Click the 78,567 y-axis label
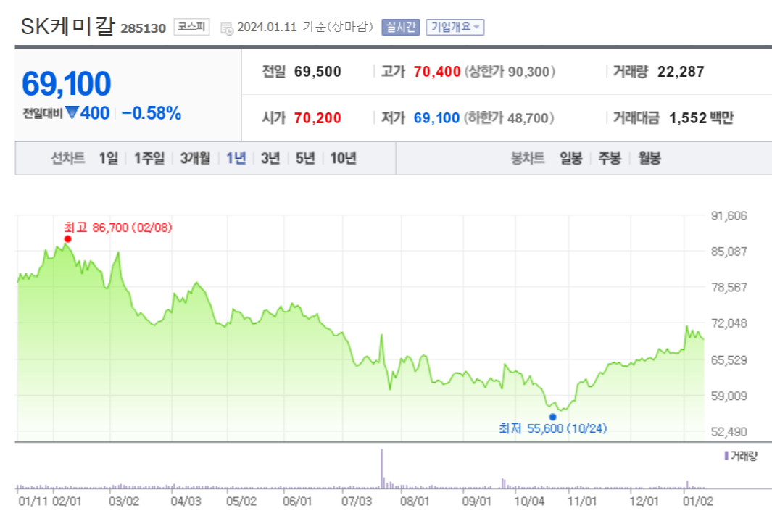Viewport: 772px width, 532px height. pos(729,288)
